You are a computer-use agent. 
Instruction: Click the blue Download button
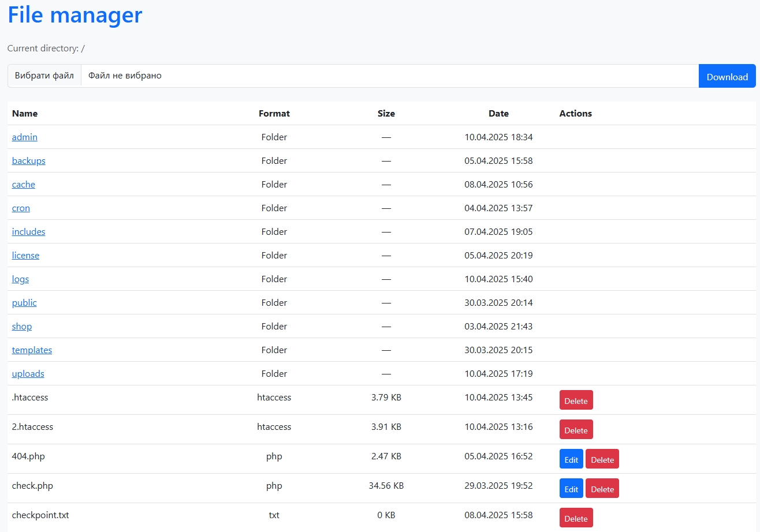(727, 76)
